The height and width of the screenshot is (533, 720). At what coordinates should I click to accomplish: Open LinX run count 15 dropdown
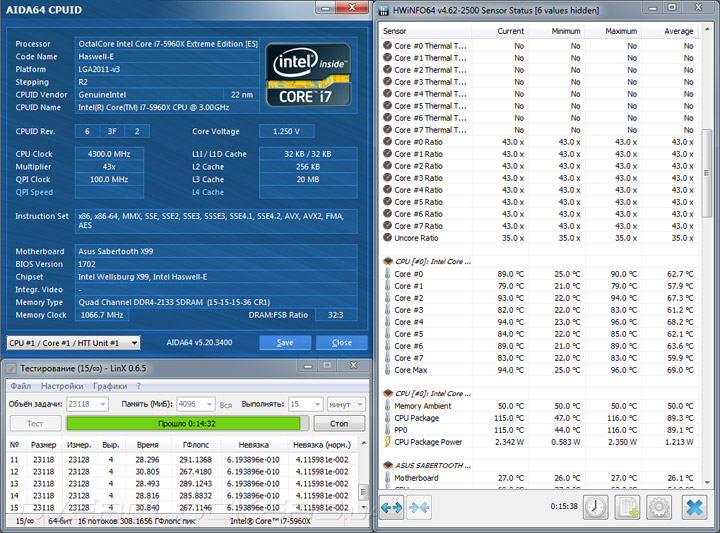pyautogui.click(x=305, y=404)
